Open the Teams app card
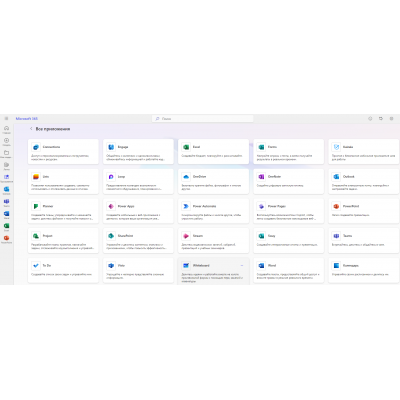Viewport: 400px width, 400px height. (364, 241)
